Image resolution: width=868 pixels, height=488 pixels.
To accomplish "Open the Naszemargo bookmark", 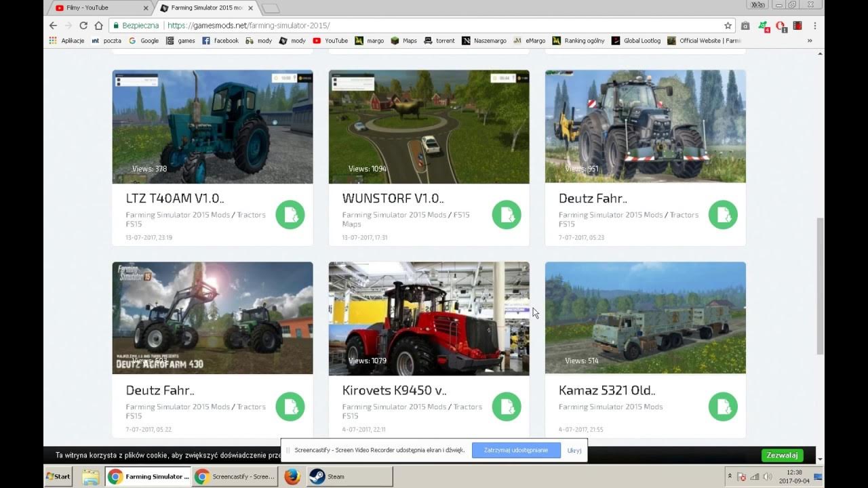I will coord(484,41).
